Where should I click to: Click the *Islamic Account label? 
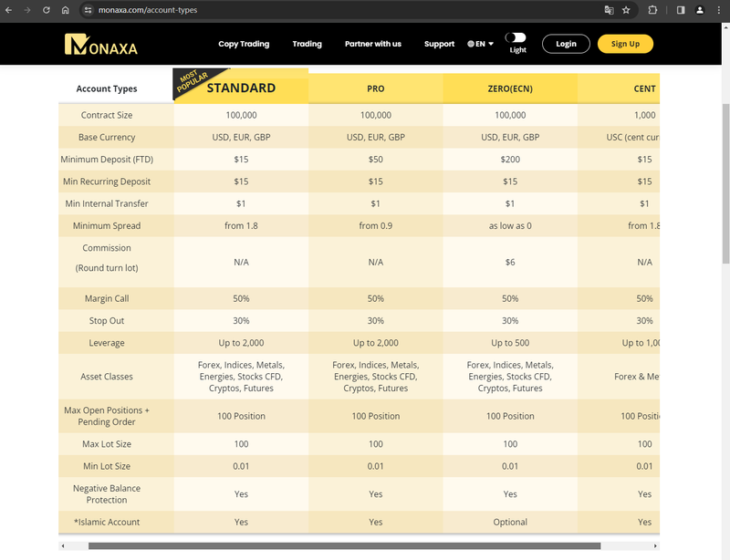(x=107, y=522)
